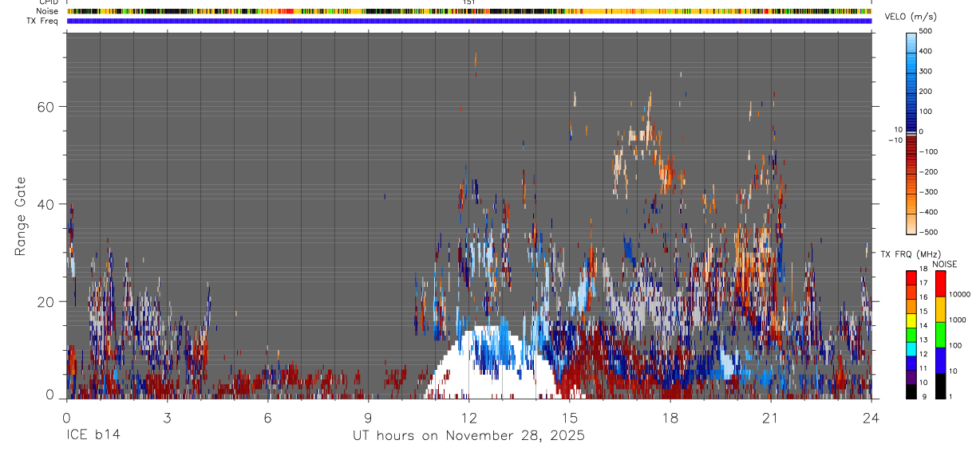Click the 24 tick on UT hours axis
This screenshot has width=980, height=452.
point(871,417)
